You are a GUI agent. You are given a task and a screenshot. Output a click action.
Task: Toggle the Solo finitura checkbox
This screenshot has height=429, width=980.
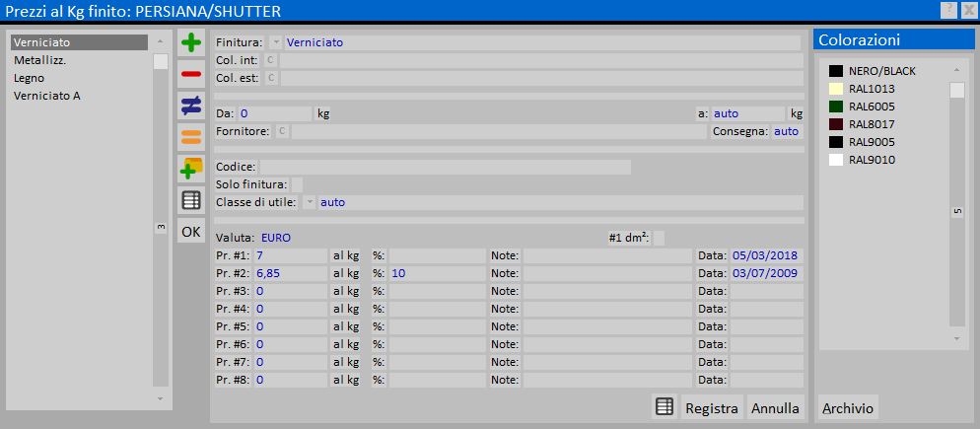297,184
